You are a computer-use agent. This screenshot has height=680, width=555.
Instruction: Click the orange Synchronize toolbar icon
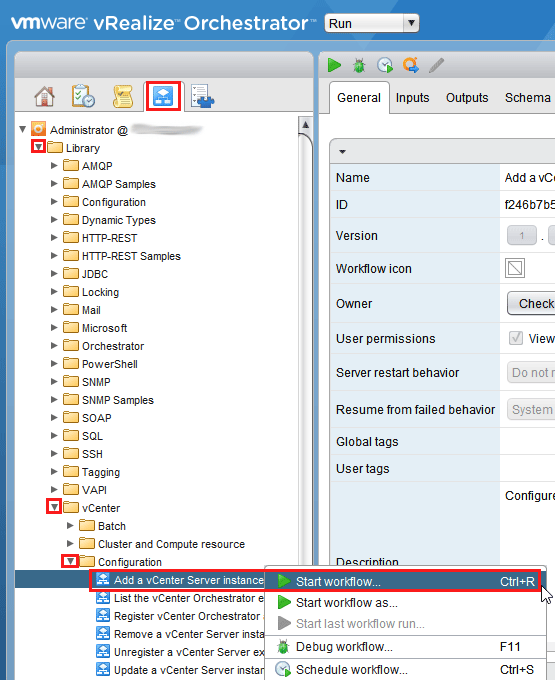point(411,65)
